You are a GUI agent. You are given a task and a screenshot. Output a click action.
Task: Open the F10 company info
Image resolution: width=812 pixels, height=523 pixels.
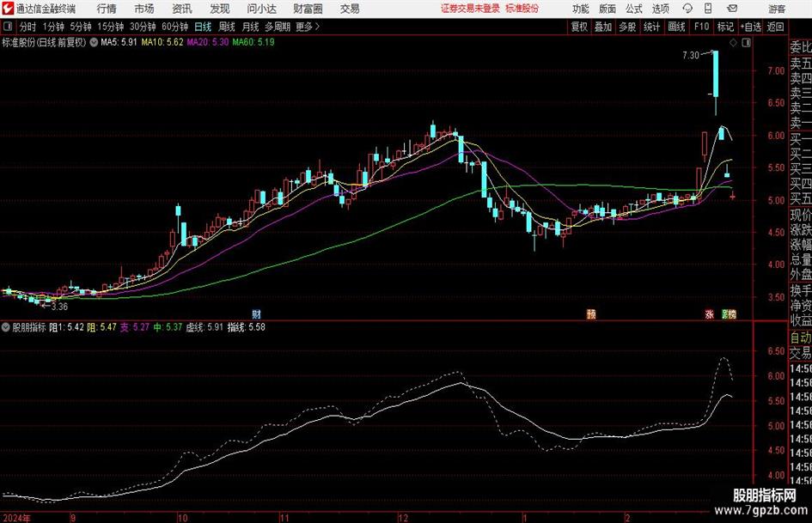coord(702,27)
